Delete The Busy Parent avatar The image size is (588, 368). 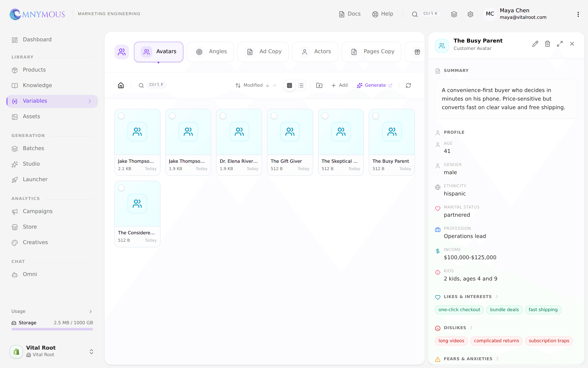pyautogui.click(x=547, y=44)
